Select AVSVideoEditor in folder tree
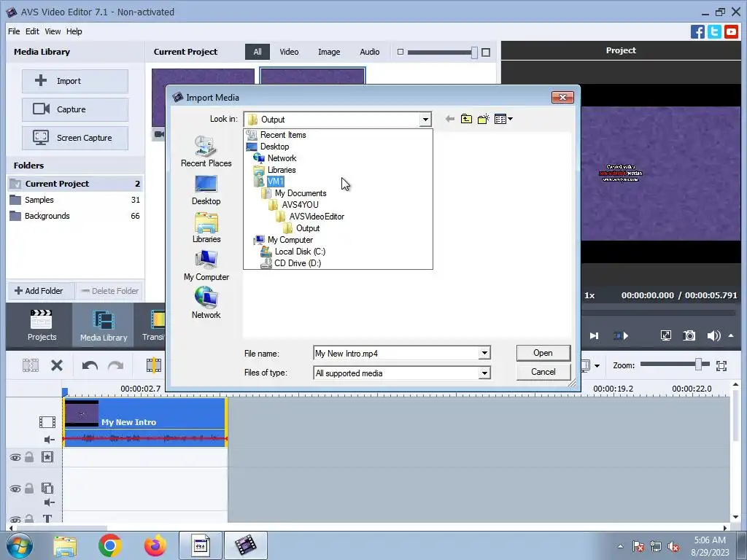Image resolution: width=747 pixels, height=560 pixels. [317, 217]
